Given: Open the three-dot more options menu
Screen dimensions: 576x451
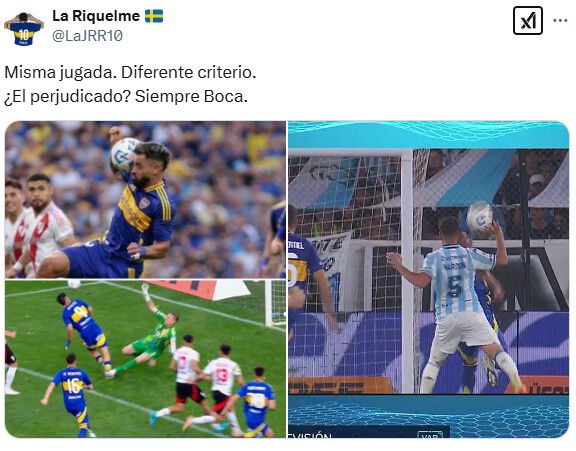Looking at the screenshot, I should click(x=560, y=21).
